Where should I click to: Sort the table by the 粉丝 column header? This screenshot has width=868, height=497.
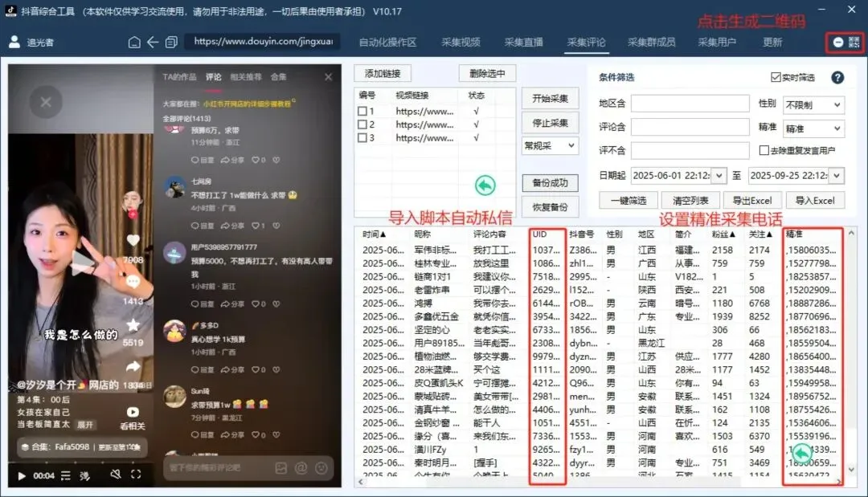(723, 234)
